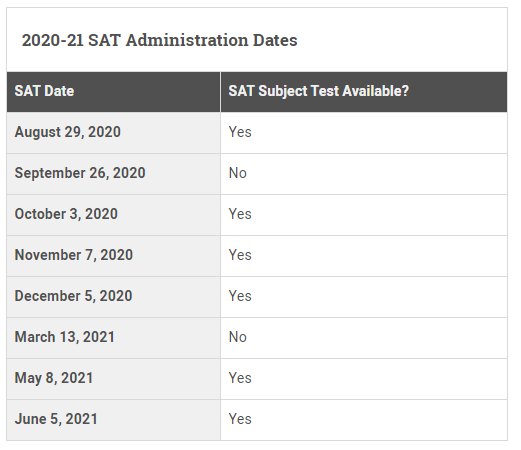The image size is (521, 450).
Task: Select the May 8, 2021 date cell
Action: [113, 379]
